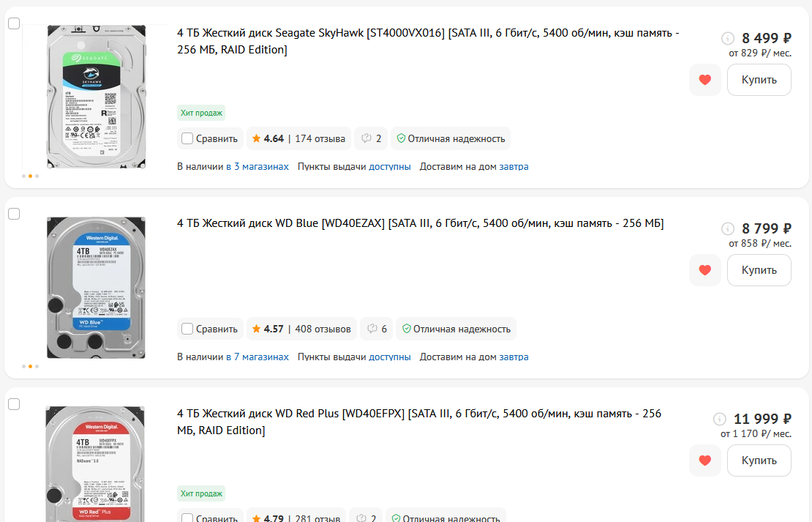Open comments icon with 6 for WD Blue

click(377, 329)
